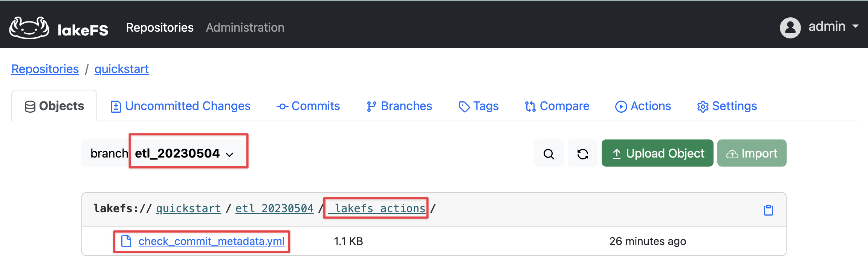Open search in the object browser
This screenshot has width=868, height=274.
[549, 153]
